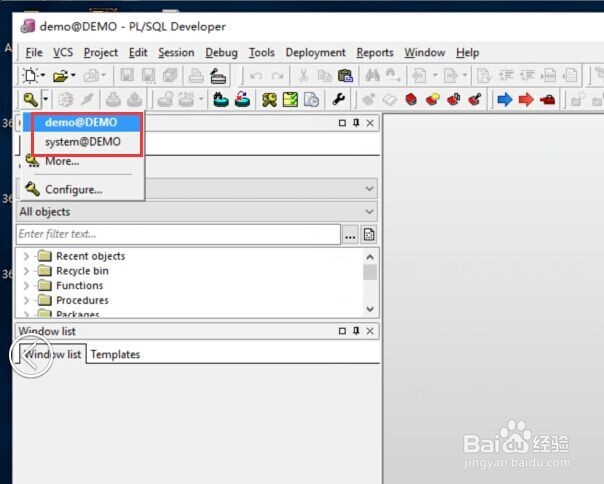604x484 pixels.
Task: Click the Paste clipboard icon
Action: (x=345, y=76)
